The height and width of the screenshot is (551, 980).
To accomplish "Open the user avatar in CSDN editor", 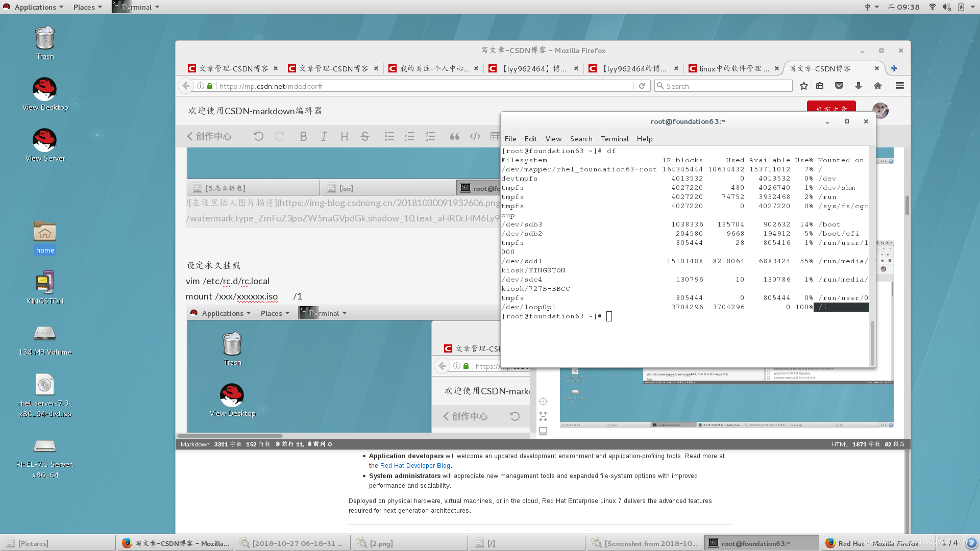I will coord(880,110).
